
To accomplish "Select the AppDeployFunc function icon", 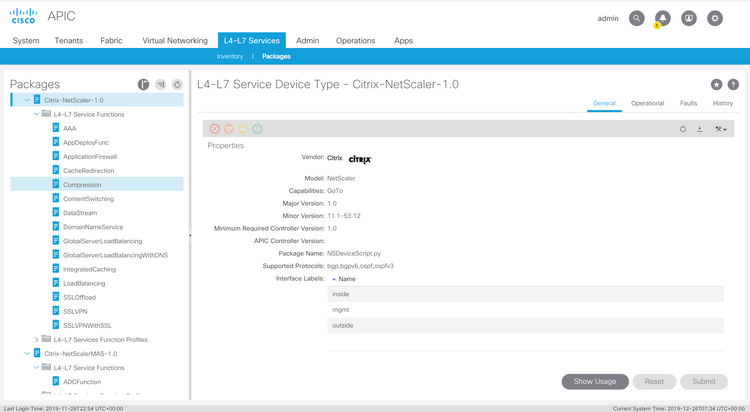I will tap(56, 142).
